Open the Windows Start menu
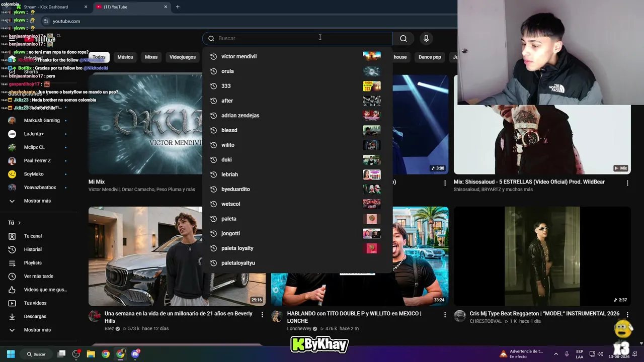Image resolution: width=644 pixels, height=362 pixels. (11, 354)
